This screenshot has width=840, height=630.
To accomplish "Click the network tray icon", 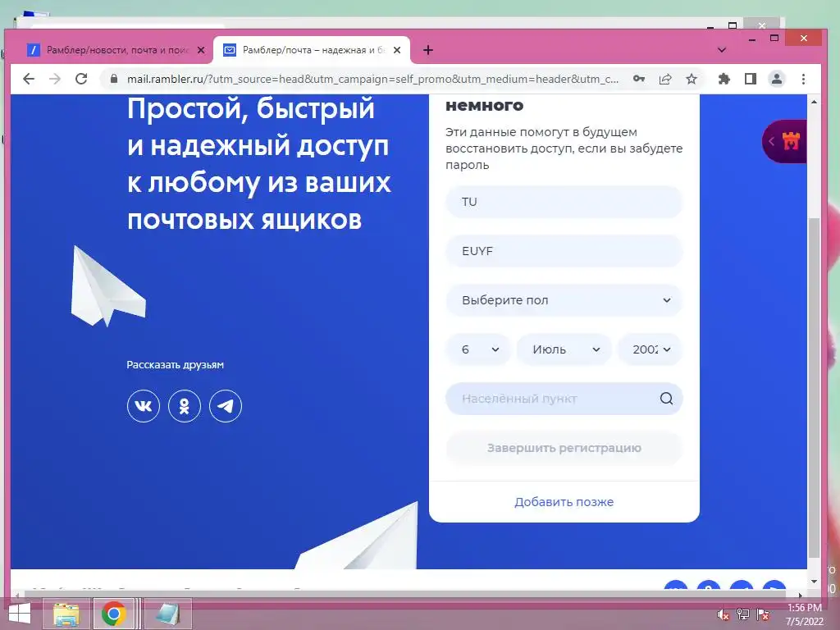I will (743, 614).
